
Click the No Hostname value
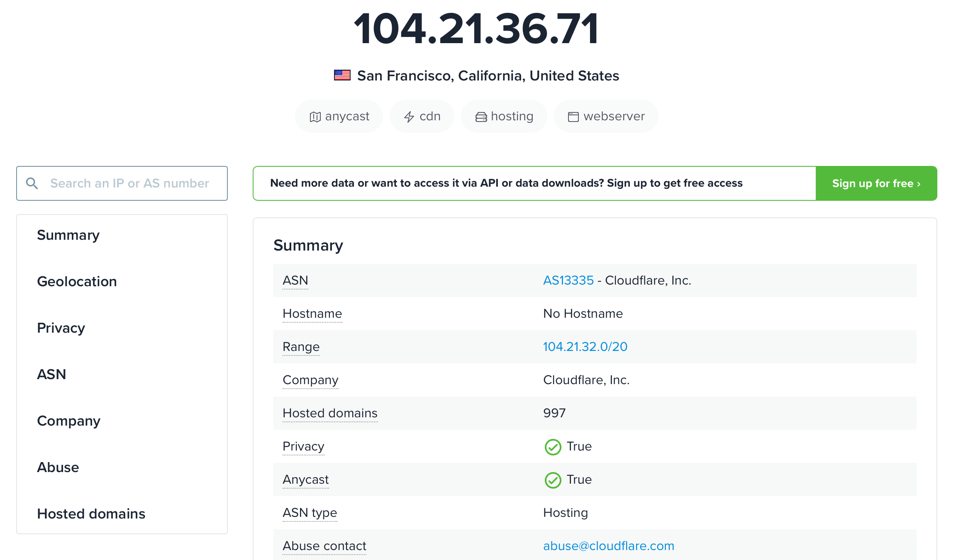pyautogui.click(x=583, y=314)
